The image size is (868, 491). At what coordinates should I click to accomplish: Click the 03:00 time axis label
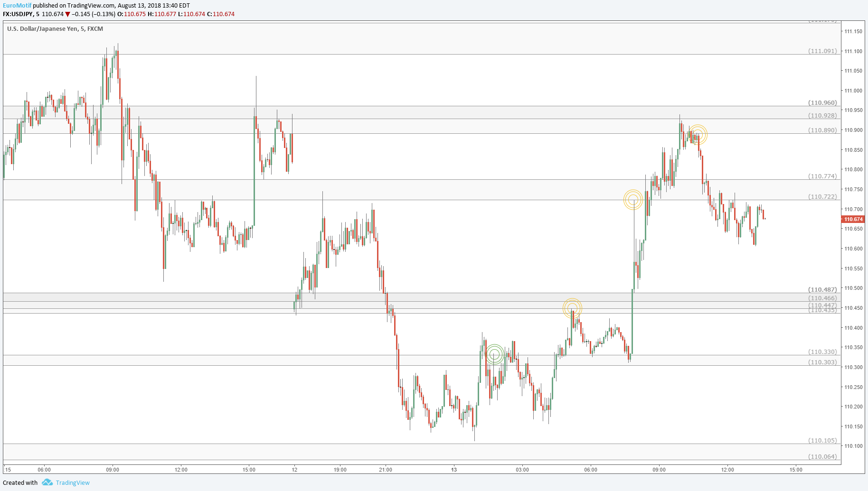pos(522,470)
